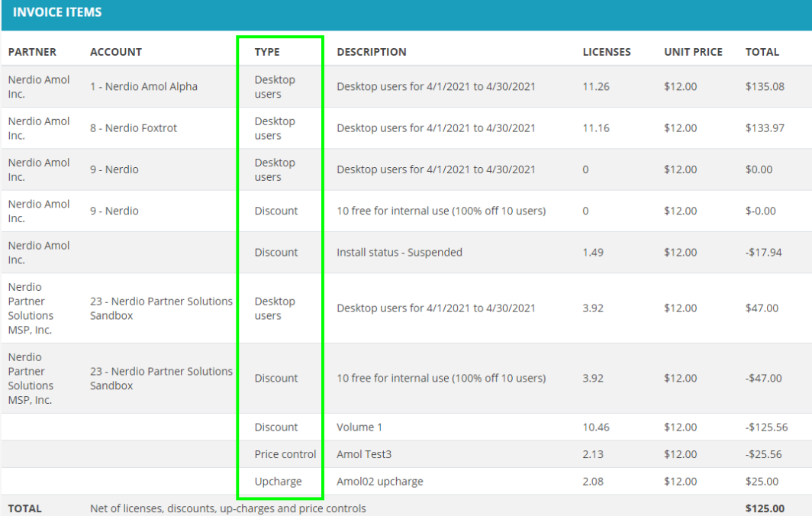
Task: Click the INVOICE ITEMS header title
Action: pos(57,12)
